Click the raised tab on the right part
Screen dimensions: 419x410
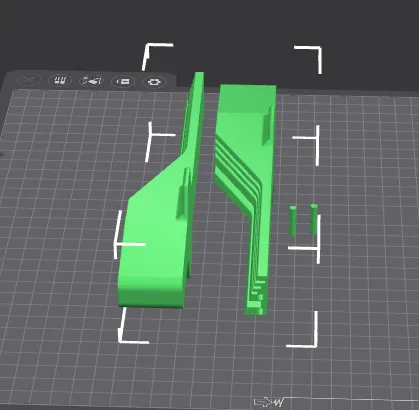click(267, 125)
